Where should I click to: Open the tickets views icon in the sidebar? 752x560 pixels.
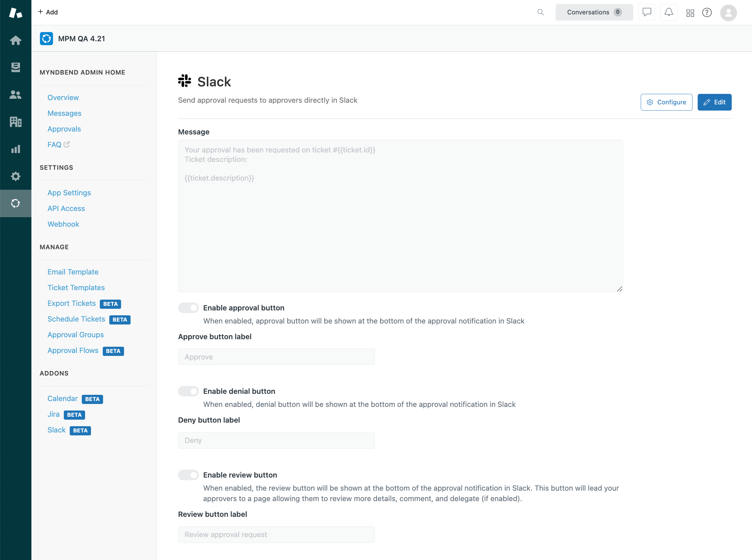tap(16, 67)
